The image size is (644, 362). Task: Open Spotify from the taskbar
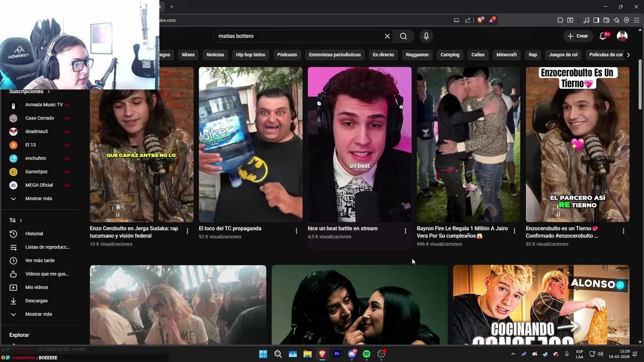pyautogui.click(x=367, y=354)
